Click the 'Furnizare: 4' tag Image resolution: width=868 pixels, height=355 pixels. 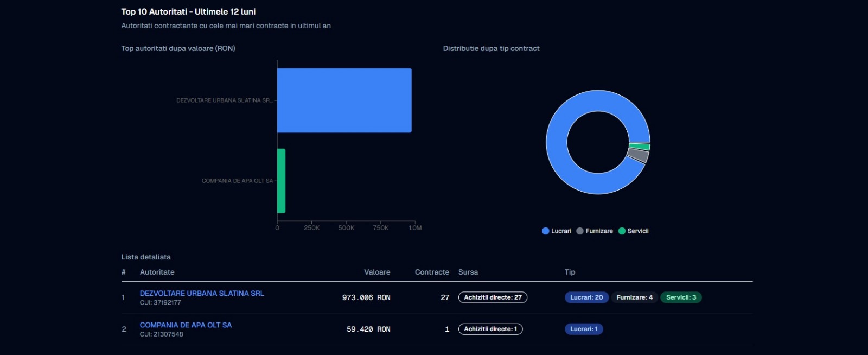pos(634,297)
